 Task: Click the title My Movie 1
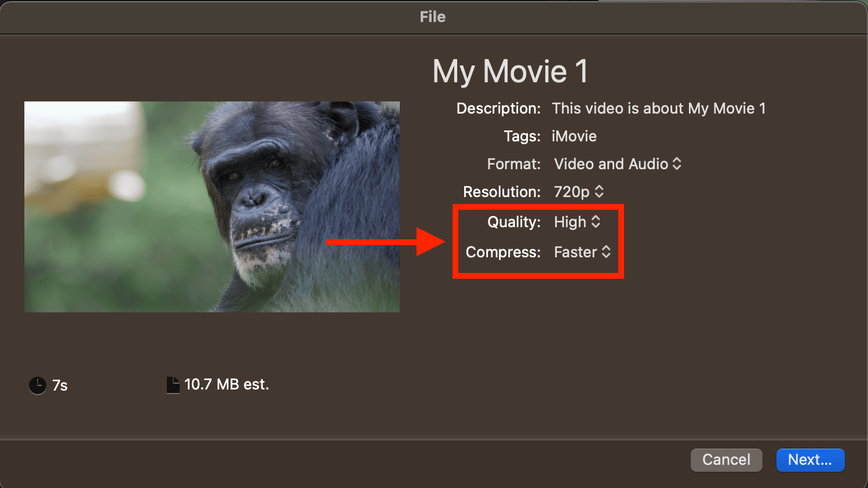tap(510, 71)
